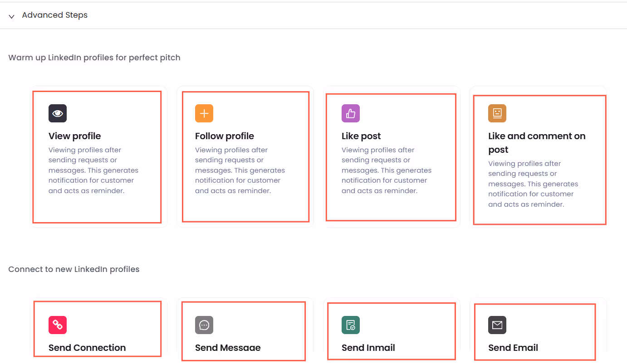The height and width of the screenshot is (364, 627).
Task: Open the Send Connection step card
Action: click(x=97, y=331)
